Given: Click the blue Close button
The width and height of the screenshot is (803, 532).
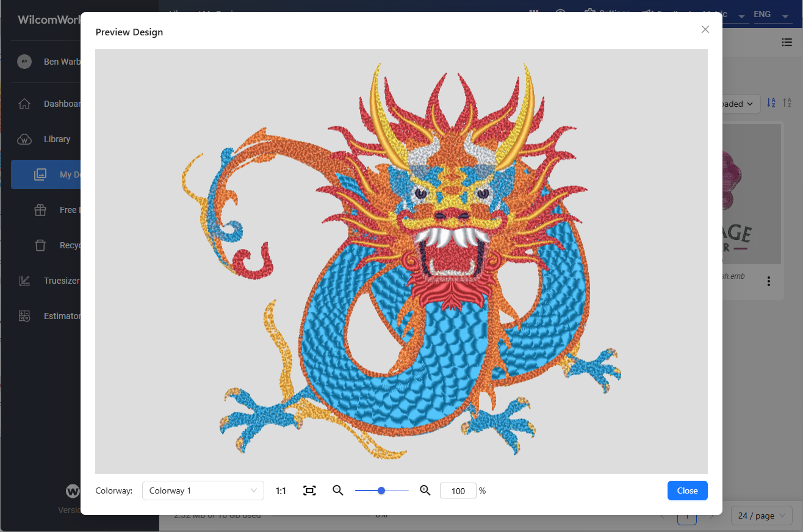Looking at the screenshot, I should pyautogui.click(x=687, y=491).
